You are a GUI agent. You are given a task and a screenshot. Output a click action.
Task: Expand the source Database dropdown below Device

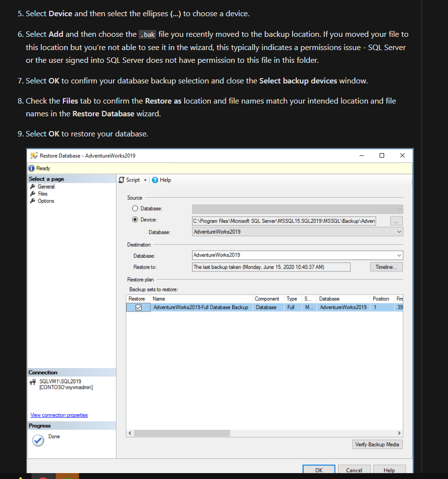click(398, 232)
